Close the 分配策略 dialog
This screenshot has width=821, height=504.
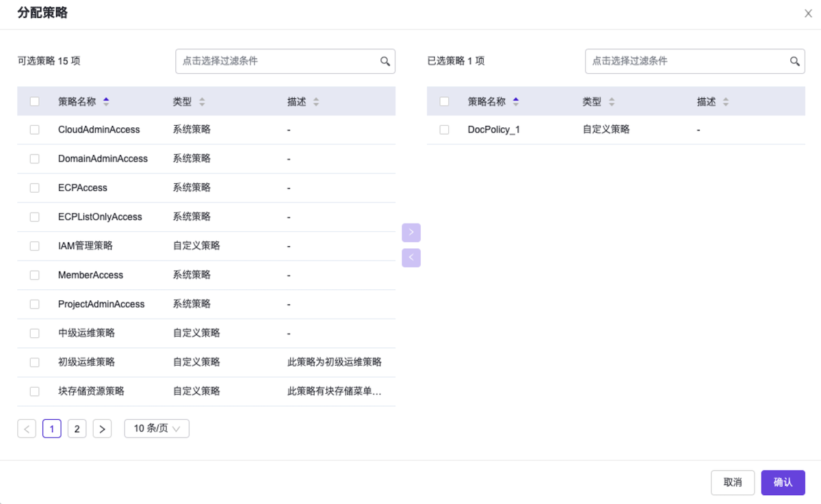[x=808, y=13]
